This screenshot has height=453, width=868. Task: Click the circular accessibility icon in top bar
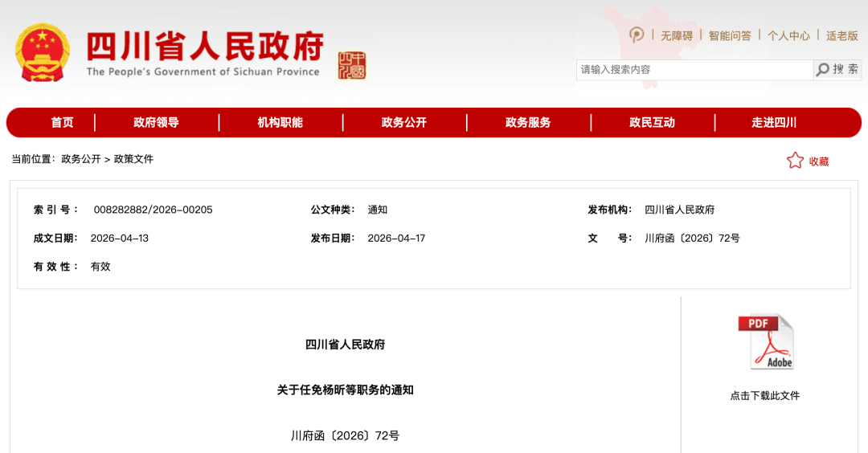tap(637, 35)
